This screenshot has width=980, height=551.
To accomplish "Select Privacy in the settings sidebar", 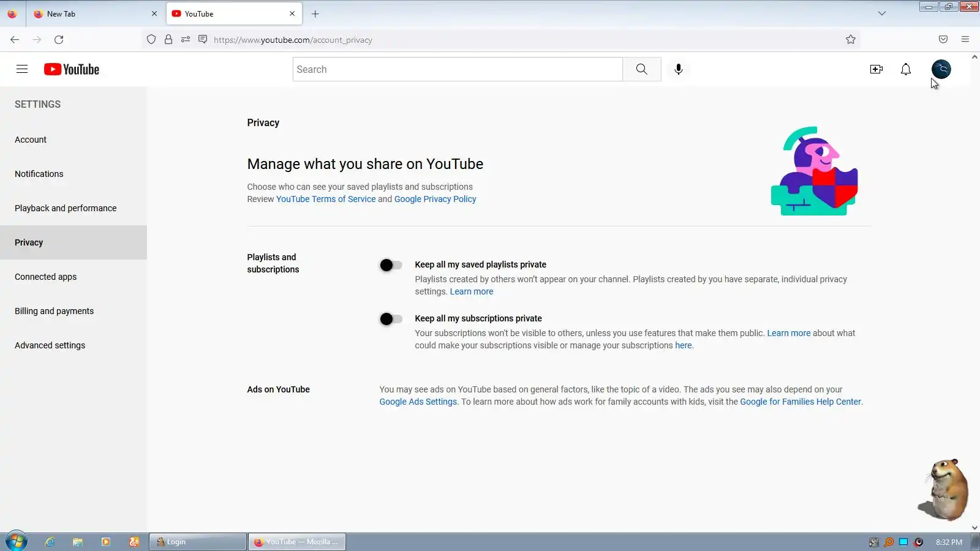I will click(x=73, y=242).
